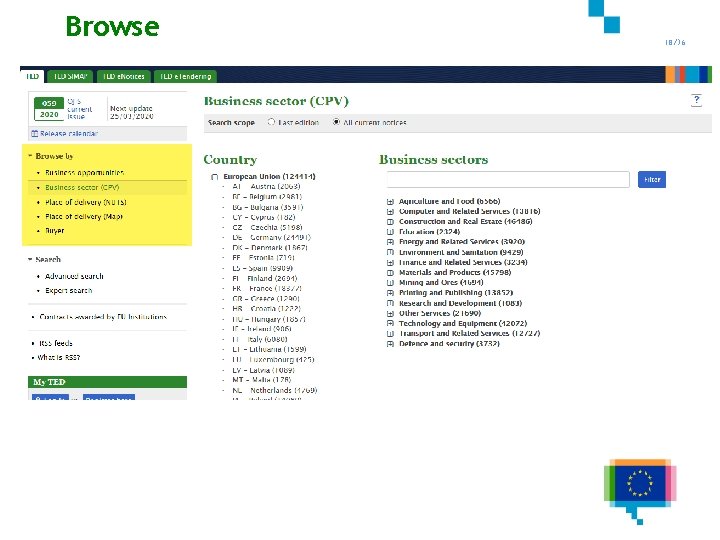Select the ES – Spain country entry
720x540 pixels.
point(262,268)
